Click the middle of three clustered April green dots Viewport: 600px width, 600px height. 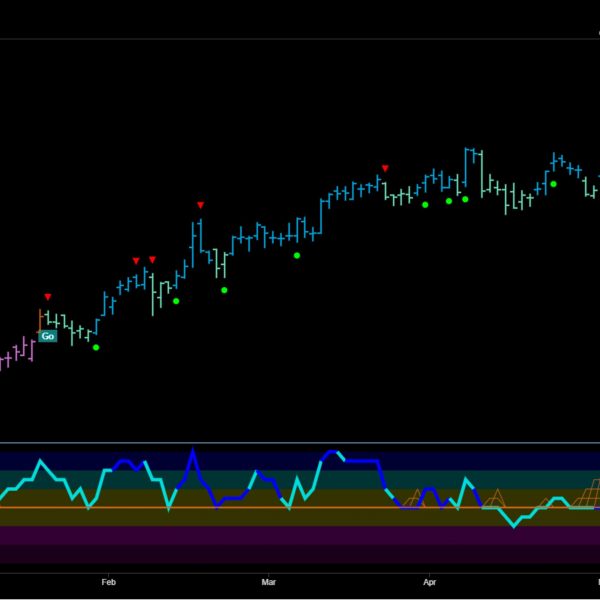[x=449, y=201]
